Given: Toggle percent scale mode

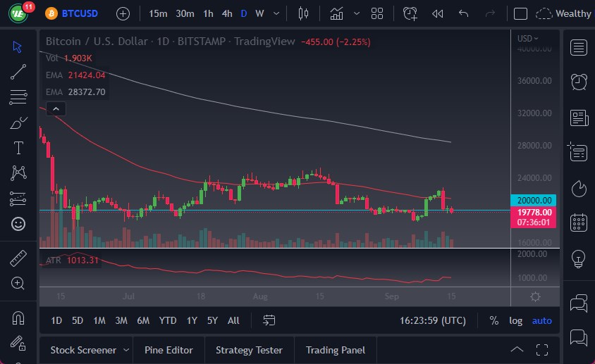Looking at the screenshot, I should pos(493,320).
